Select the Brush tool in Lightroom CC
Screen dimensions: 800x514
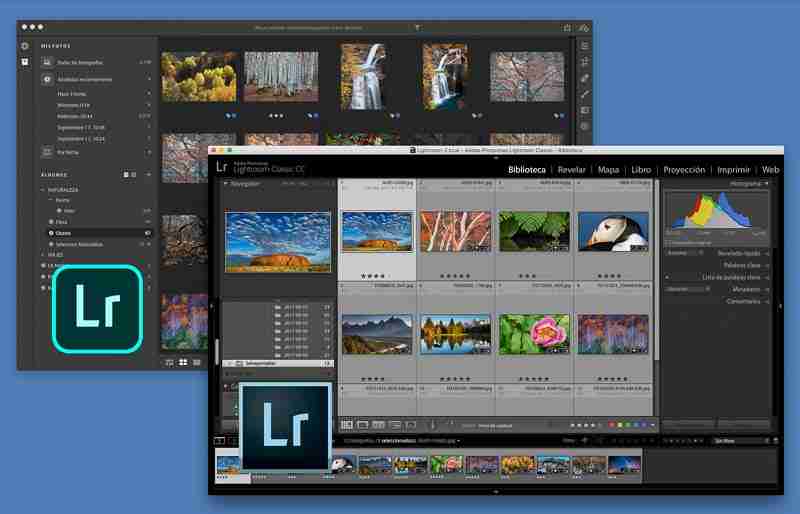pyautogui.click(x=585, y=94)
